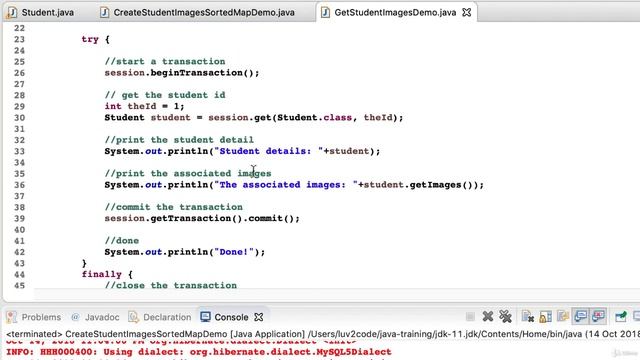
Task: Click line number 36 in the gutter
Action: (x=19, y=185)
